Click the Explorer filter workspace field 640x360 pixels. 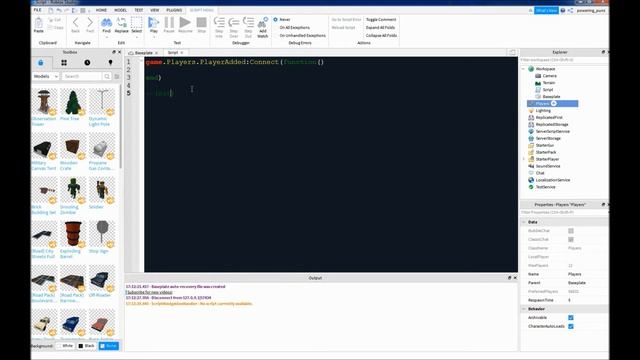click(563, 60)
